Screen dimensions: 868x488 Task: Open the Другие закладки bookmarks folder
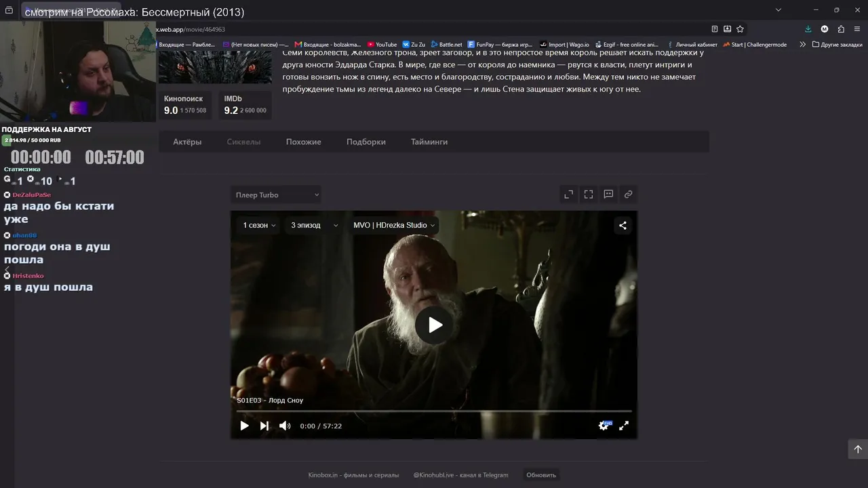tap(837, 45)
